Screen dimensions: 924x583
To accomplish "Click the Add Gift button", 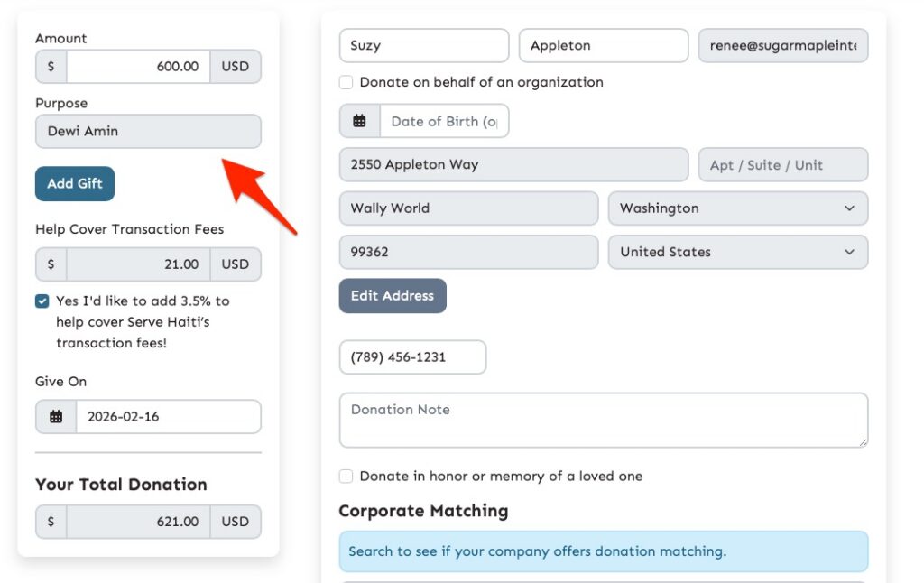I will (75, 183).
